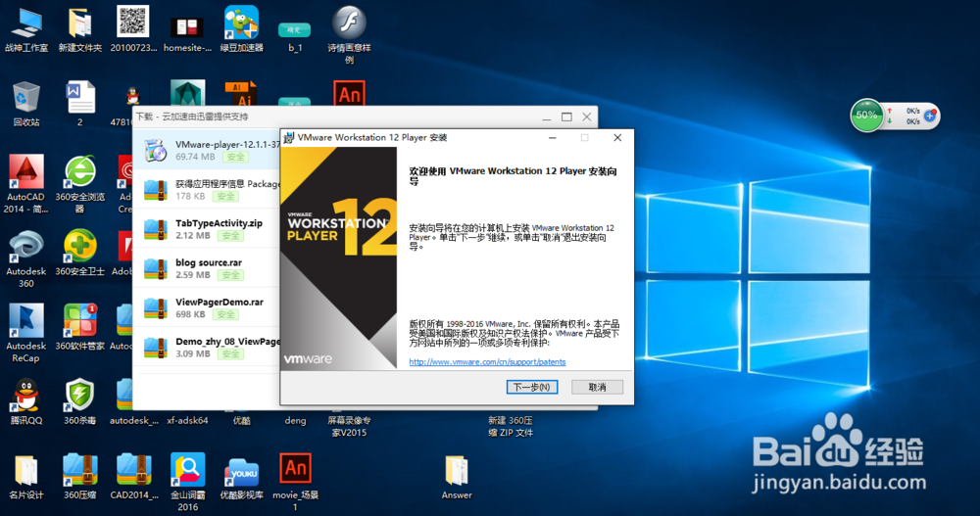
Task: Select the 获得应用程序信息 Package download row
Action: pyautogui.click(x=207, y=189)
